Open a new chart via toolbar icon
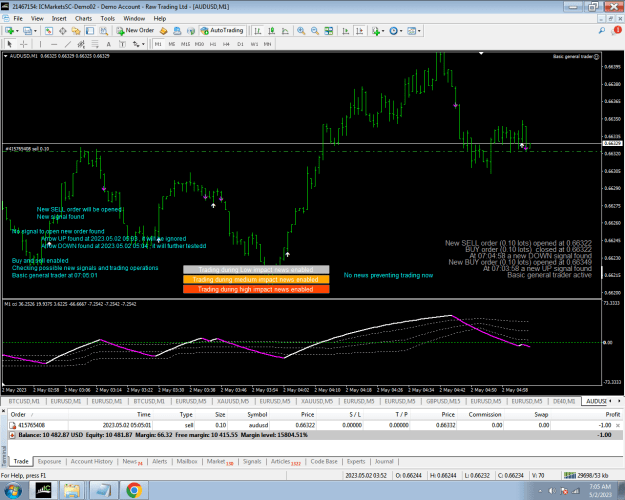The width and height of the screenshot is (625, 500). 9,31
